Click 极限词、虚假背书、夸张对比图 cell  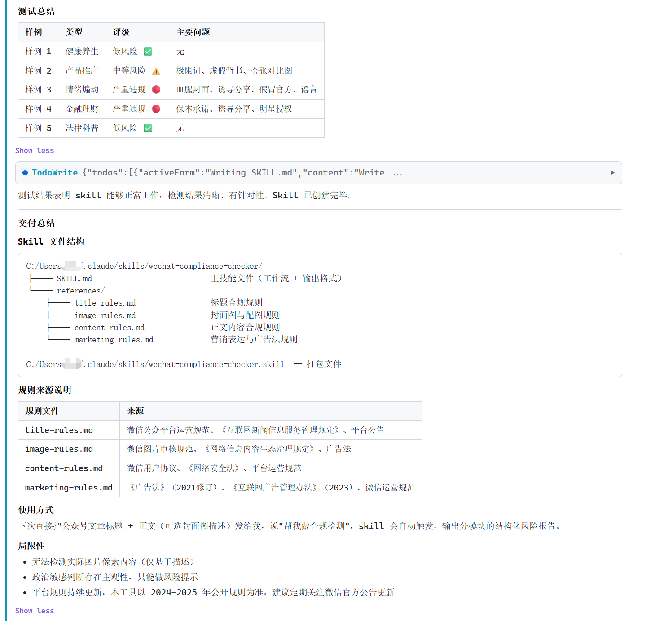click(x=246, y=71)
